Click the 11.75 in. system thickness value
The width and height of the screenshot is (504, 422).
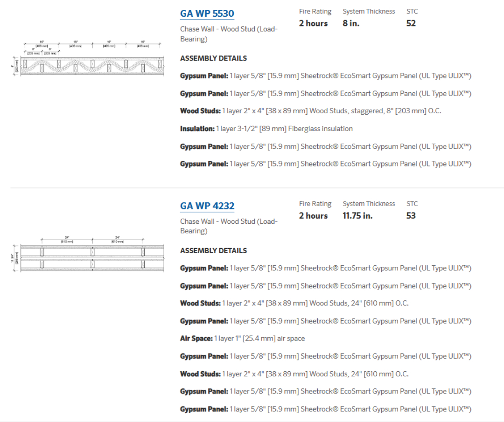357,216
